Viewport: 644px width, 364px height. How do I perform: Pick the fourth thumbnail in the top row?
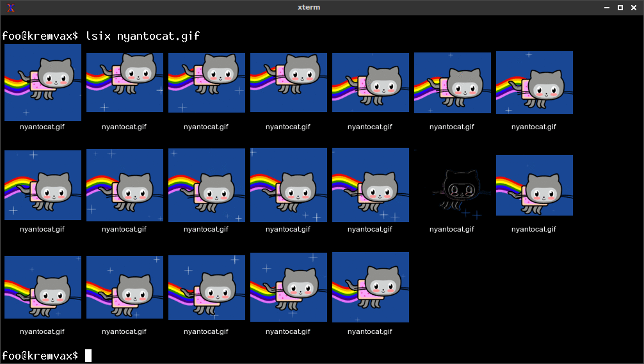[x=289, y=83]
